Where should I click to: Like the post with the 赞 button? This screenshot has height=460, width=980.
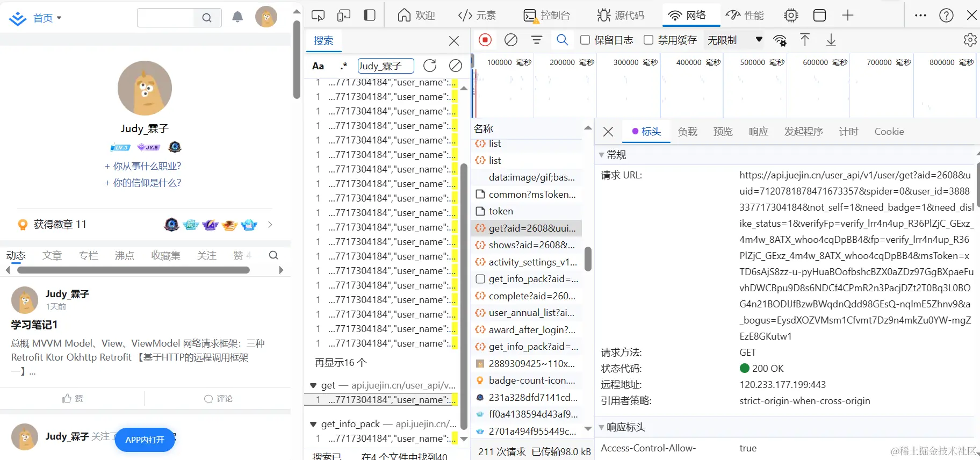tap(73, 398)
